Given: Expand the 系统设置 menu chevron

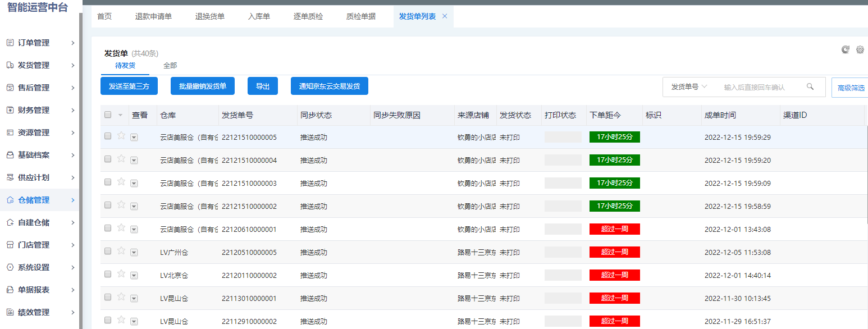Looking at the screenshot, I should (x=73, y=267).
